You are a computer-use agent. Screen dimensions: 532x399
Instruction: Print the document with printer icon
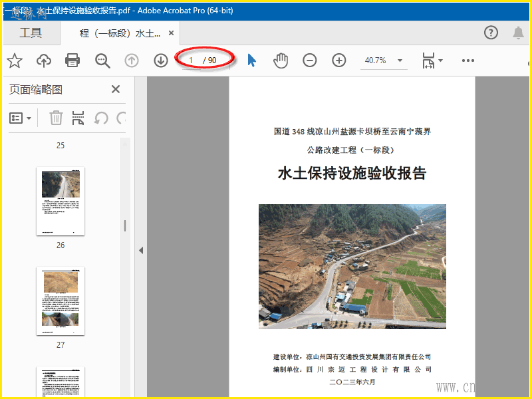[x=72, y=61]
